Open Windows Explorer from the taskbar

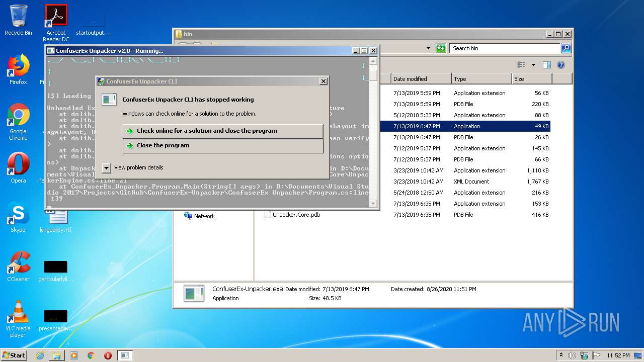[x=57, y=355]
